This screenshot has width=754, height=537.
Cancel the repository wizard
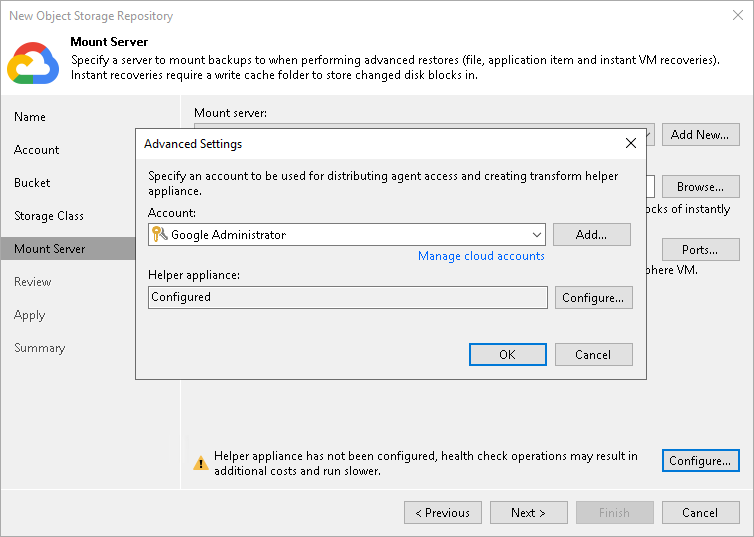click(700, 512)
